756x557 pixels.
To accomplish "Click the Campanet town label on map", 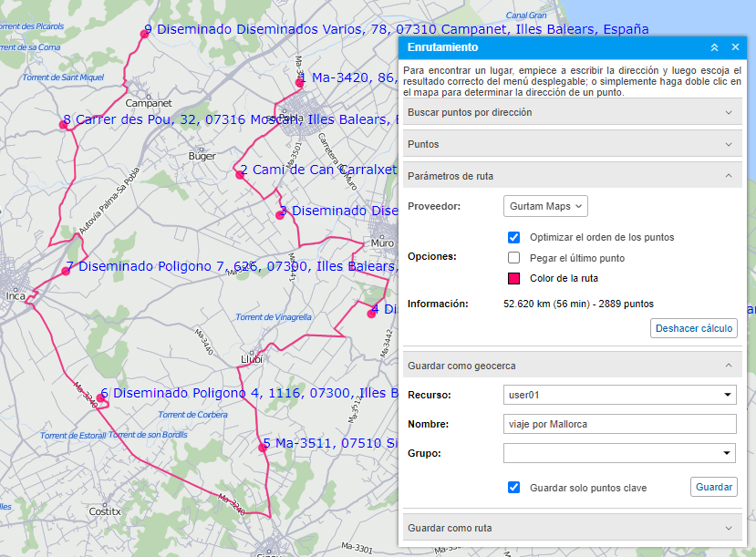I will tap(149, 103).
